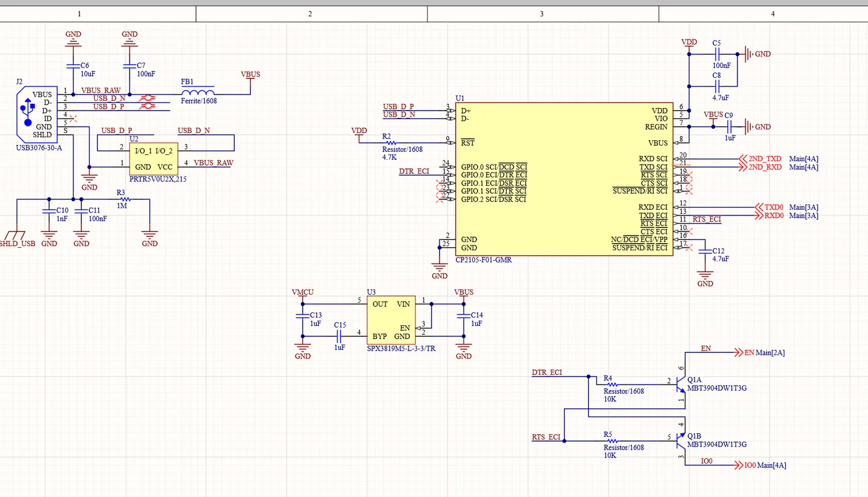Click sheet column header 1
The image size is (868, 497).
click(78, 13)
